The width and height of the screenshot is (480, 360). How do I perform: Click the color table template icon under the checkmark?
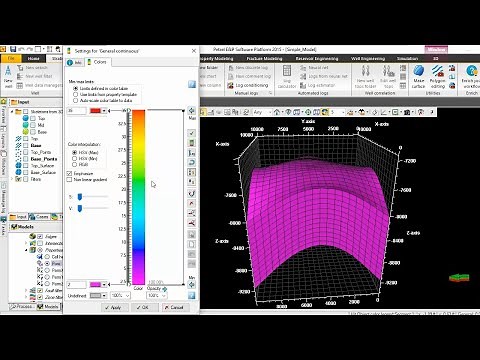click(x=192, y=143)
